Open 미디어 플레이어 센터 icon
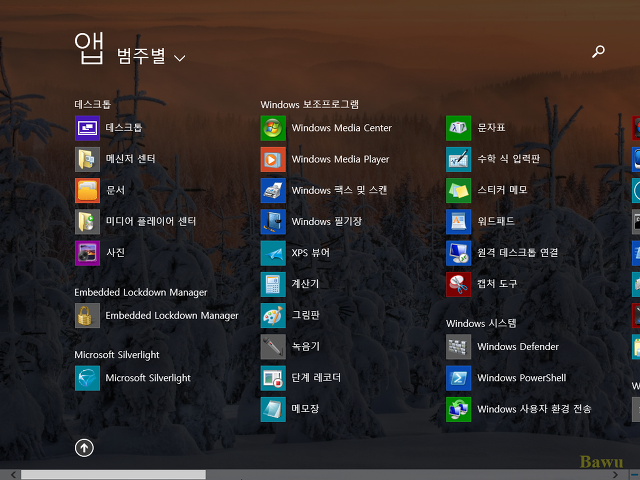Viewport: 640px width, 480px height. point(87,222)
